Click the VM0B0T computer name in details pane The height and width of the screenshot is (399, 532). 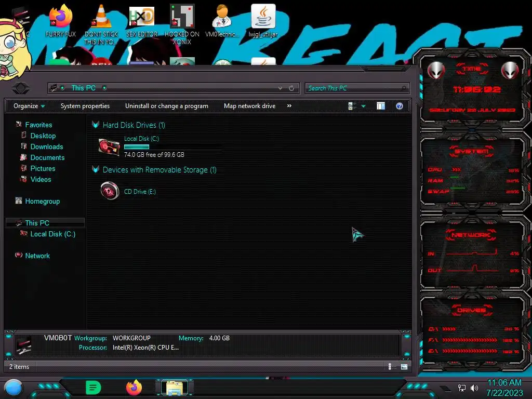pyautogui.click(x=58, y=338)
